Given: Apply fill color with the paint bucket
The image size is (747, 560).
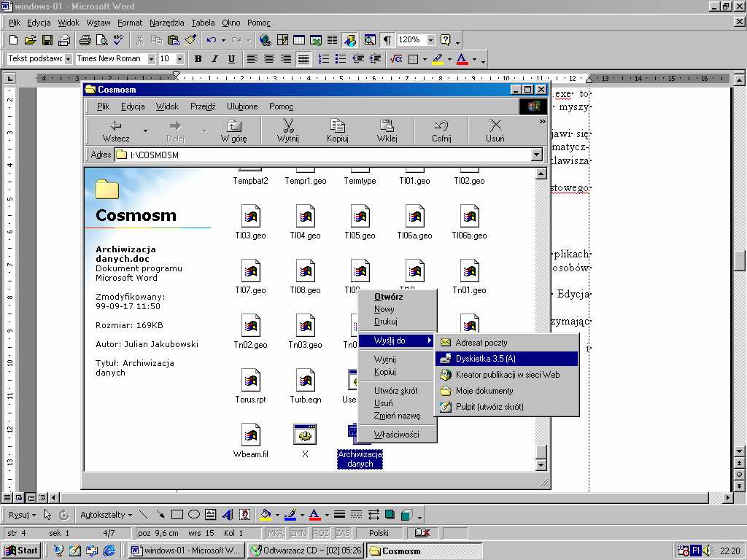Looking at the screenshot, I should 266,515.
